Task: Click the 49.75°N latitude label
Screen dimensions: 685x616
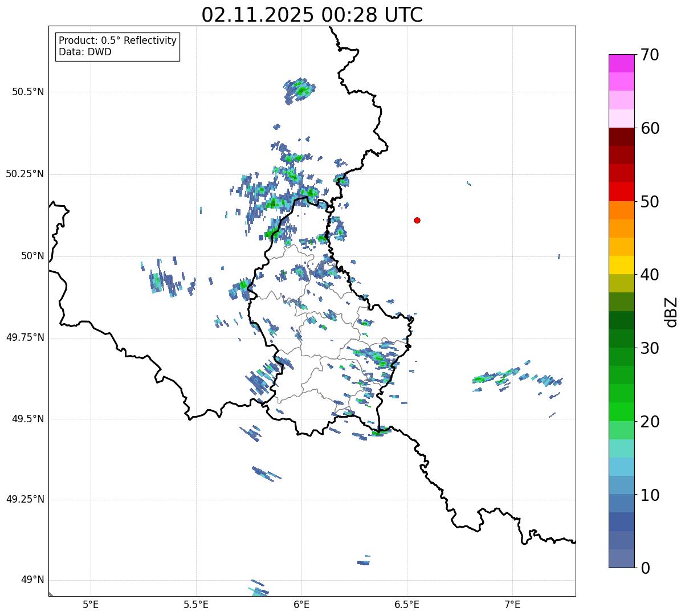Action: [x=25, y=337]
